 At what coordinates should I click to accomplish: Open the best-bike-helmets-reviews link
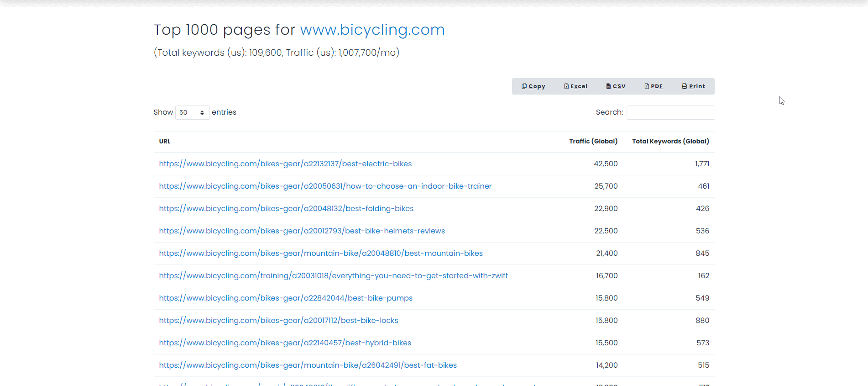coord(302,231)
